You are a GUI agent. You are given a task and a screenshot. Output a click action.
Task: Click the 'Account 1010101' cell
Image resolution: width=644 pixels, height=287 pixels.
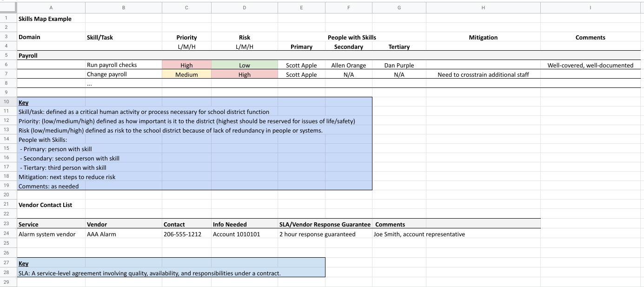click(245, 234)
